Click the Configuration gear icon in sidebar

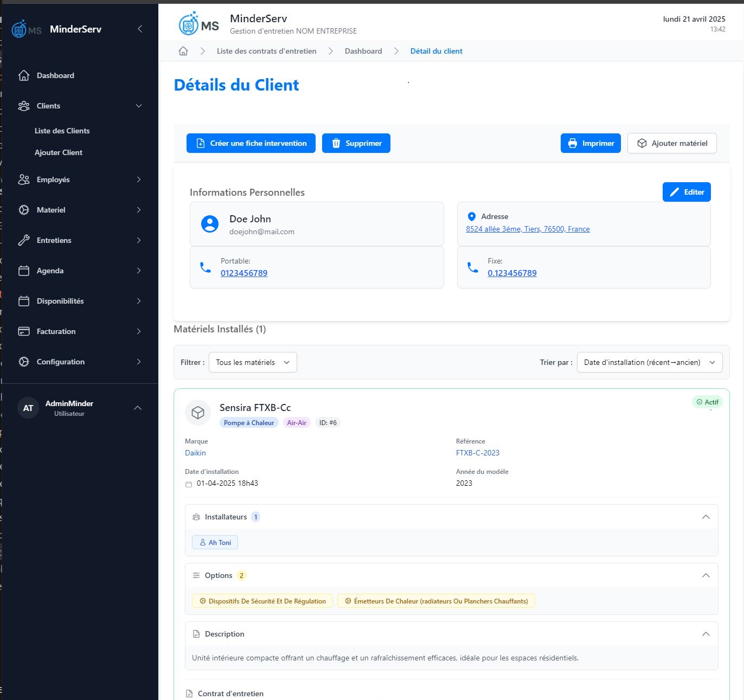pos(24,362)
